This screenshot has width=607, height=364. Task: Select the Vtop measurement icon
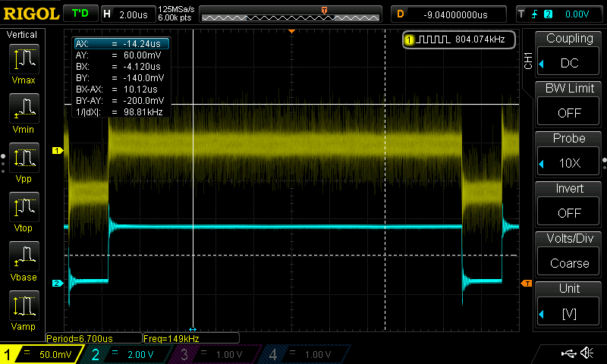24,207
